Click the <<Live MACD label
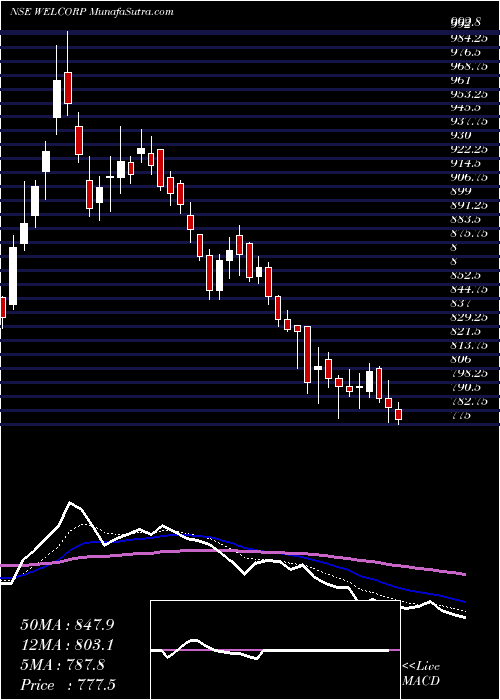500x700 pixels. (x=421, y=674)
